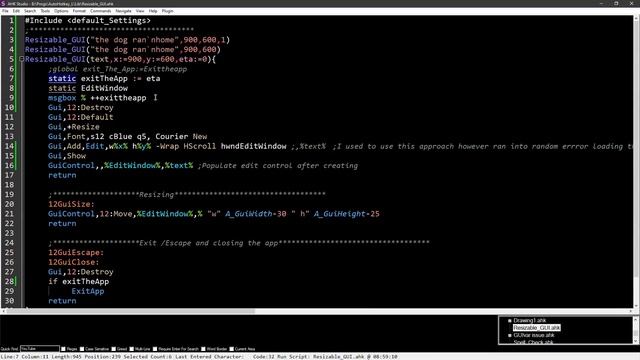Click '#Include <default_Settings>' on line 1
Image resolution: width=640 pixels, height=360 pixels.
tap(88, 20)
